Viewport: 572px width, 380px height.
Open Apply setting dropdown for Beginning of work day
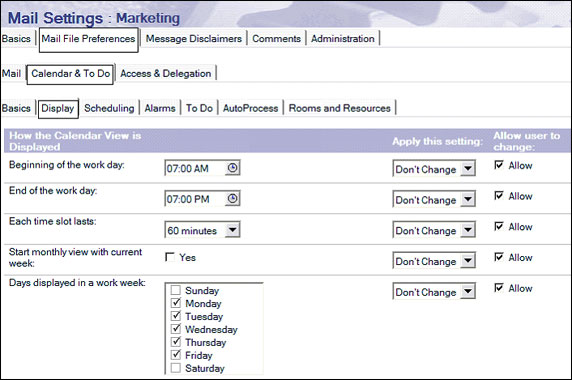click(x=468, y=169)
